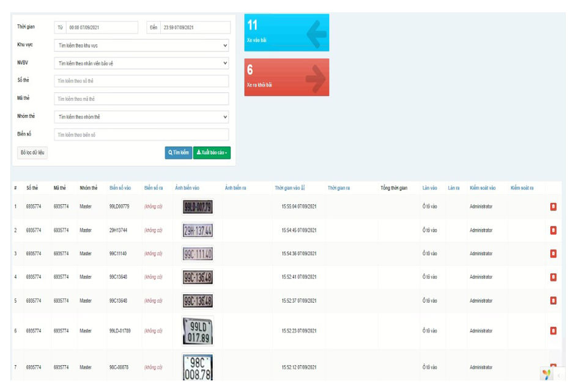573x392 pixels.
Task: Click left arrow on Xe vào bãi card
Action: click(x=316, y=34)
